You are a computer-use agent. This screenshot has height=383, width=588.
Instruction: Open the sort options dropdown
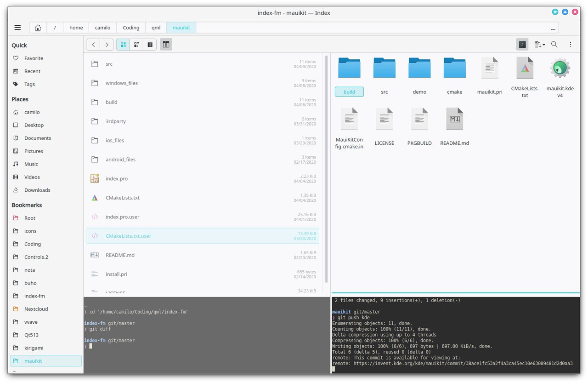pos(540,45)
